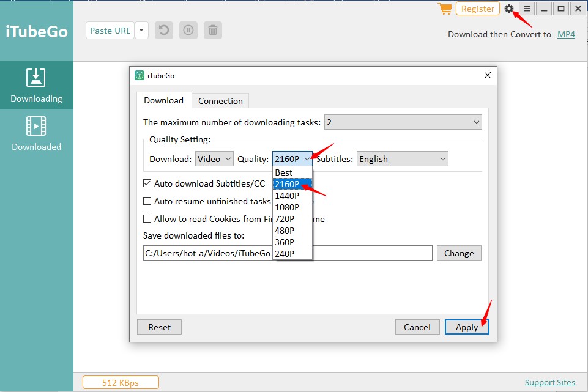Click the 512 KBps speed limit box
This screenshot has width=588, height=392.
coord(121,383)
